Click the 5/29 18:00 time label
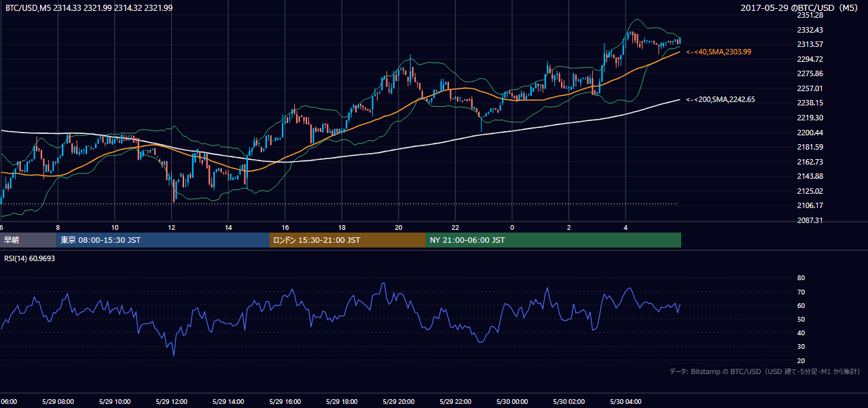Image resolution: width=868 pixels, height=408 pixels. pyautogui.click(x=342, y=401)
